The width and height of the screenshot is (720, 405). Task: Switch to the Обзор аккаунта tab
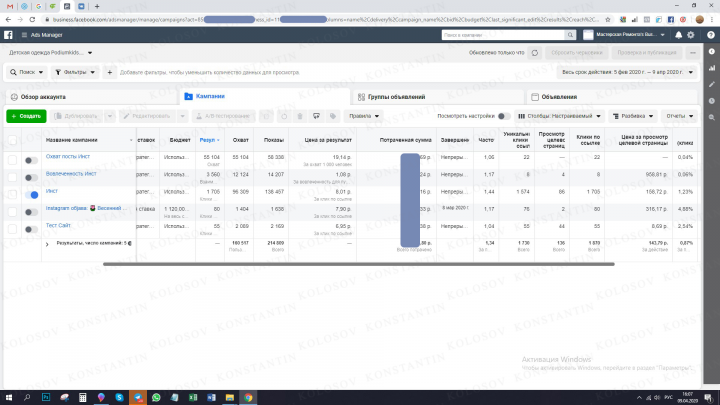point(90,97)
